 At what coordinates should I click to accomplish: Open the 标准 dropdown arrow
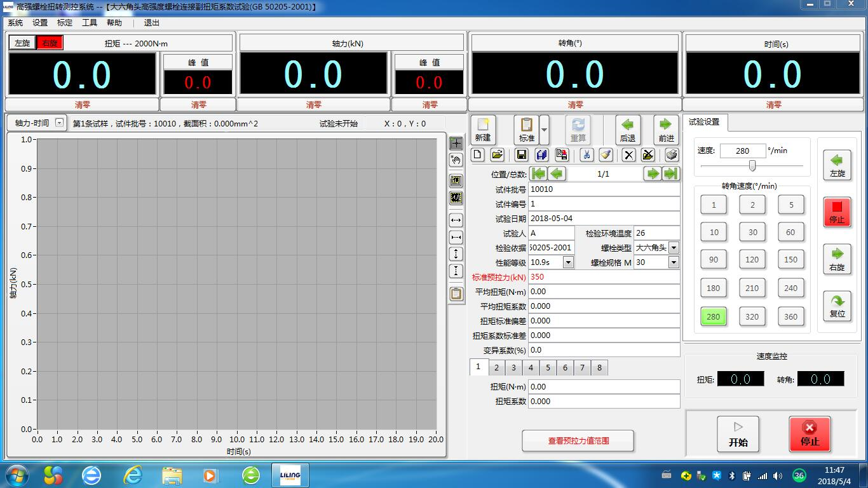(x=544, y=130)
